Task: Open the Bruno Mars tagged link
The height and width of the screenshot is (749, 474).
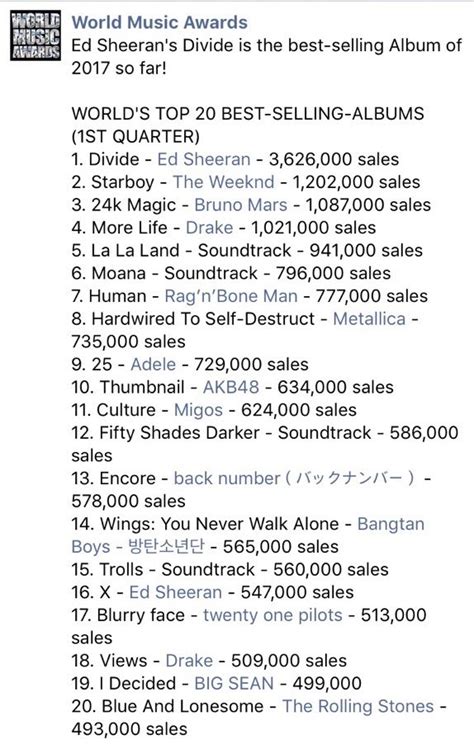Action: point(241,205)
